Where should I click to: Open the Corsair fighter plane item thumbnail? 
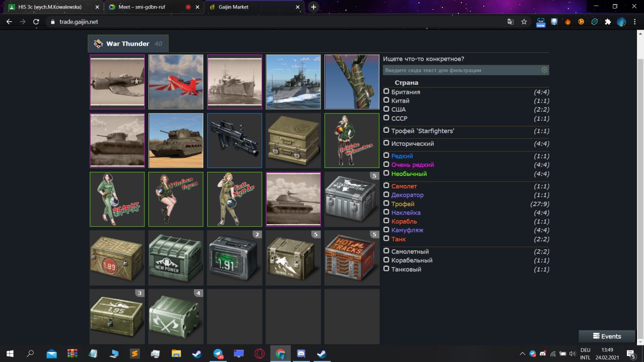117,82
